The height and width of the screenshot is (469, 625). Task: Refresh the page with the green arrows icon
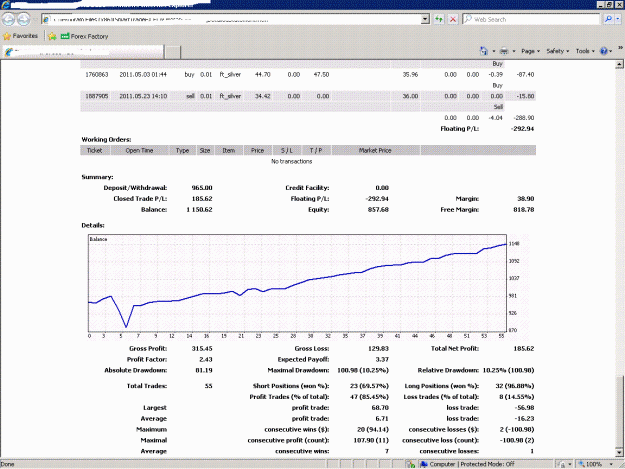click(439, 19)
